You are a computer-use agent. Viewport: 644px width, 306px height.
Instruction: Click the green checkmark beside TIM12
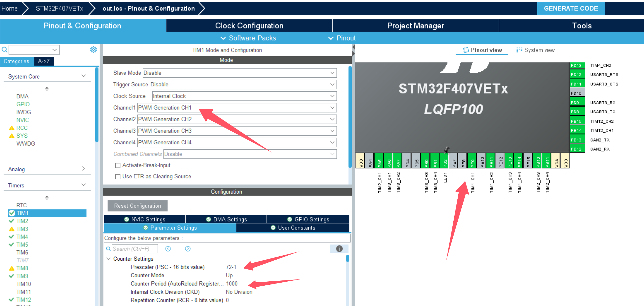click(11, 300)
